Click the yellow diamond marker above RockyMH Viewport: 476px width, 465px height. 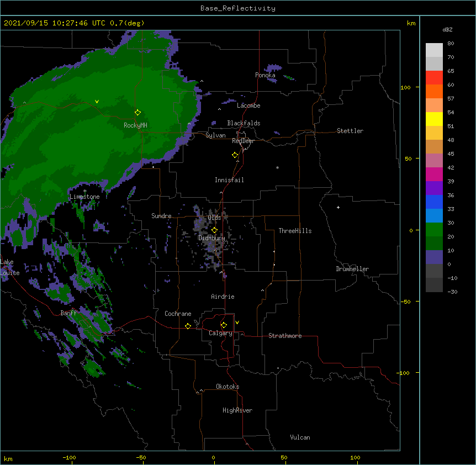pyautogui.click(x=137, y=112)
